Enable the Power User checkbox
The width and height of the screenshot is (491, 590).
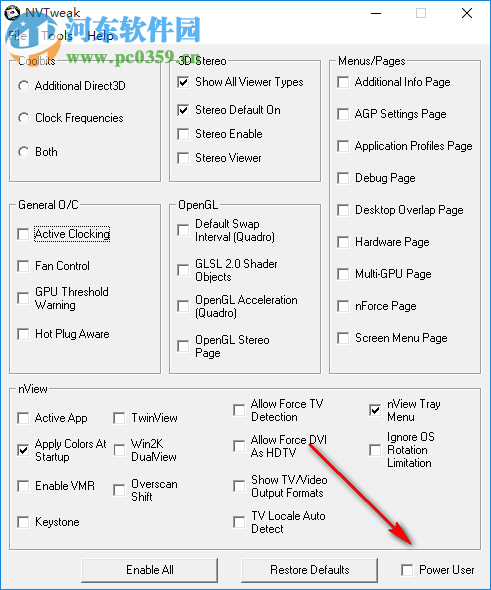(x=407, y=570)
